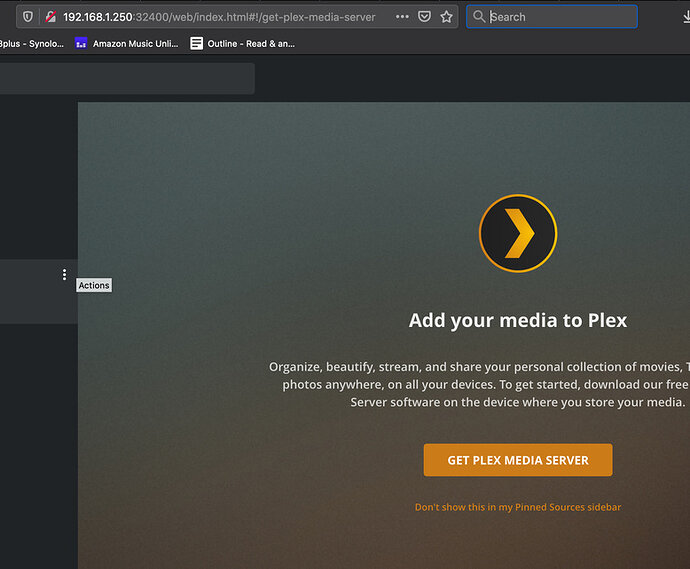Click the magnifying glass search icon
Viewport: 690px width, 569px height.
click(479, 17)
